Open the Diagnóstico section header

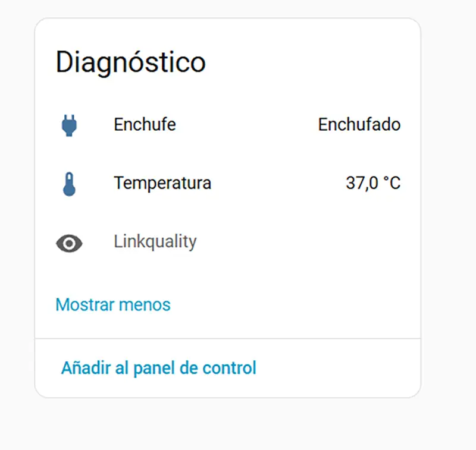[130, 61]
